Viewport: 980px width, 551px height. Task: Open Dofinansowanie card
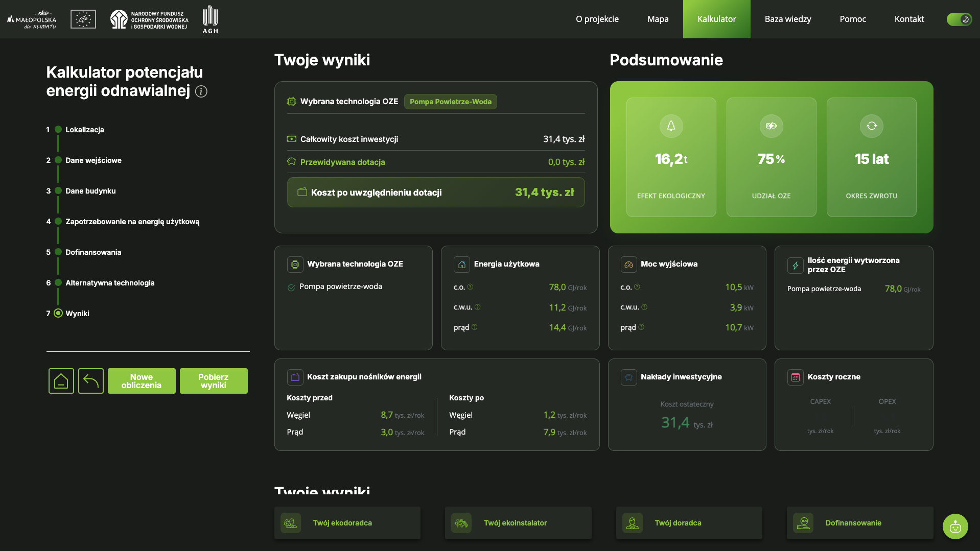pyautogui.click(x=860, y=523)
